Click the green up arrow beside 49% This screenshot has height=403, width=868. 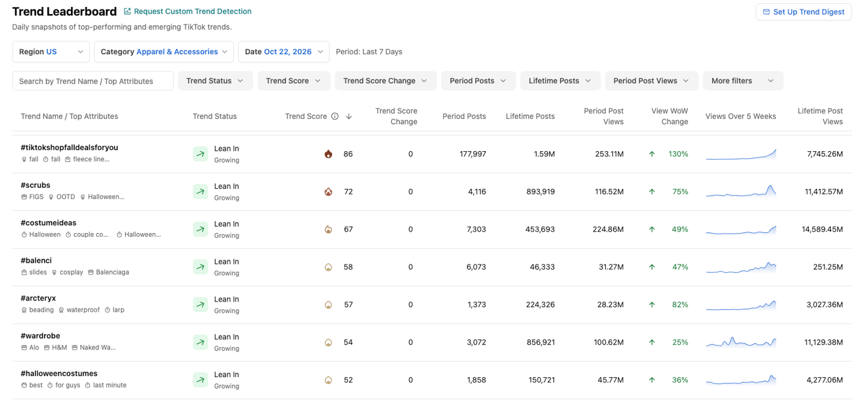pyautogui.click(x=652, y=230)
